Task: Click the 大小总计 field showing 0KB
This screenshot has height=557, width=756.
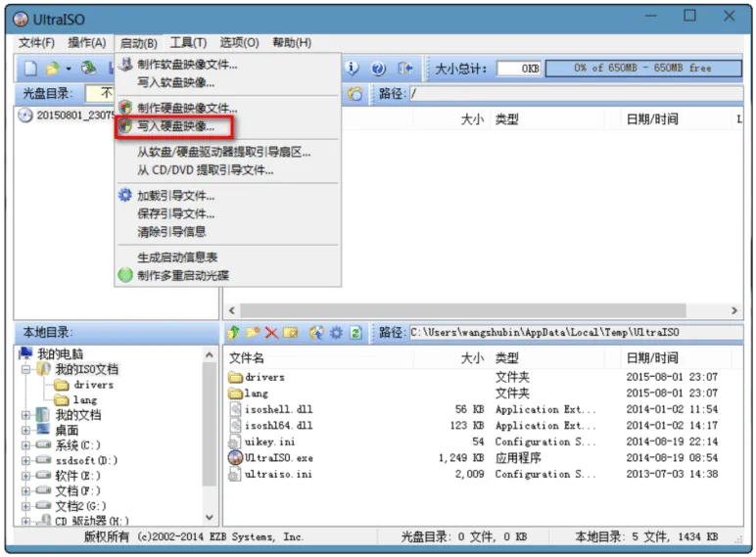Action: [519, 69]
